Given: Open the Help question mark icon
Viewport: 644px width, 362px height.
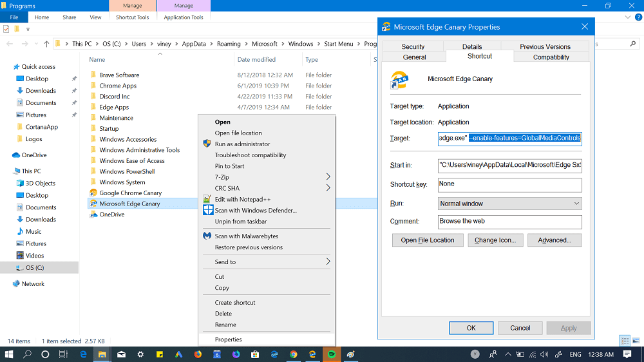Looking at the screenshot, I should point(638,17).
